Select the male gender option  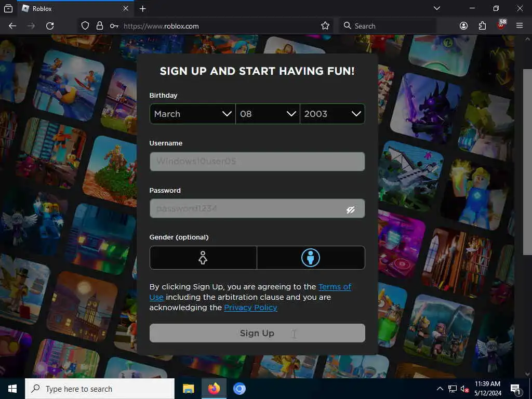[311, 258]
